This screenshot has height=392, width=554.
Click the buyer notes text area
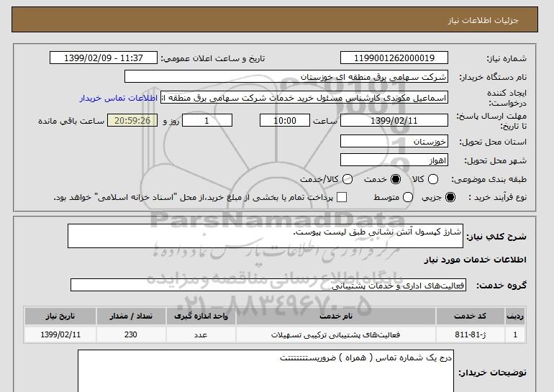[265, 371]
